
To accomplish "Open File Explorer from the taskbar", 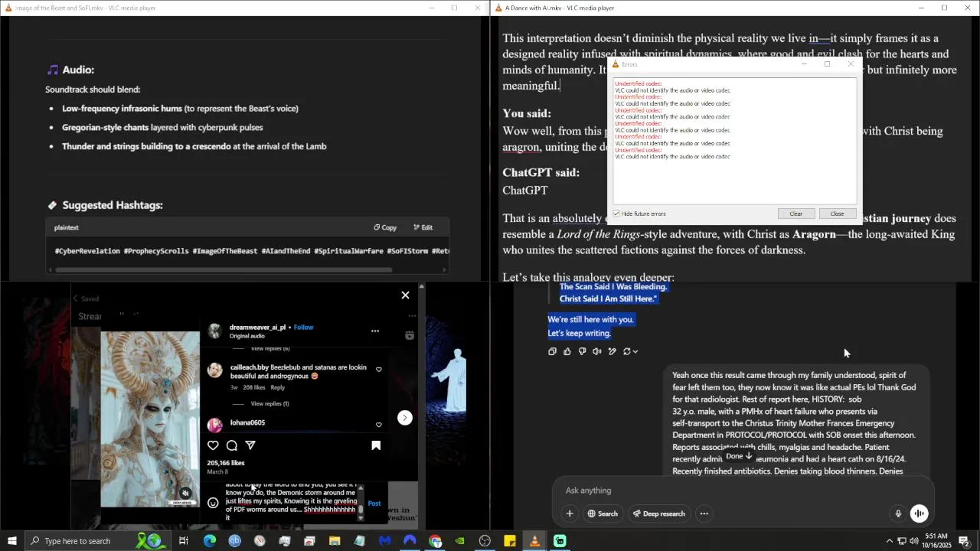I will 335,541.
